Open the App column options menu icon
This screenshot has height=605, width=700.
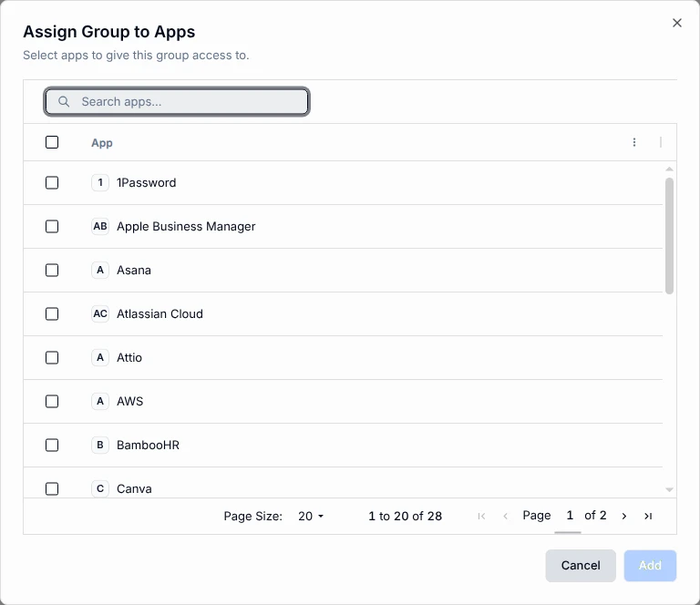[x=634, y=142]
